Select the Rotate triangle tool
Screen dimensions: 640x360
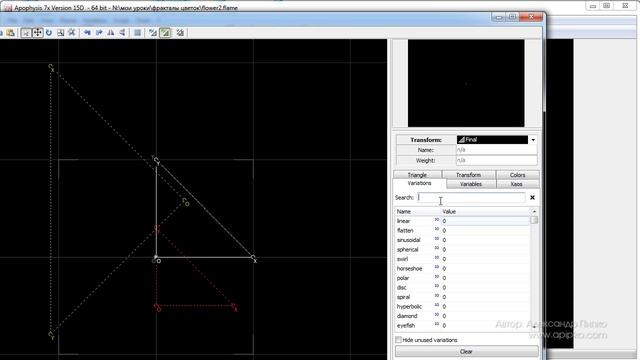[x=49, y=33]
